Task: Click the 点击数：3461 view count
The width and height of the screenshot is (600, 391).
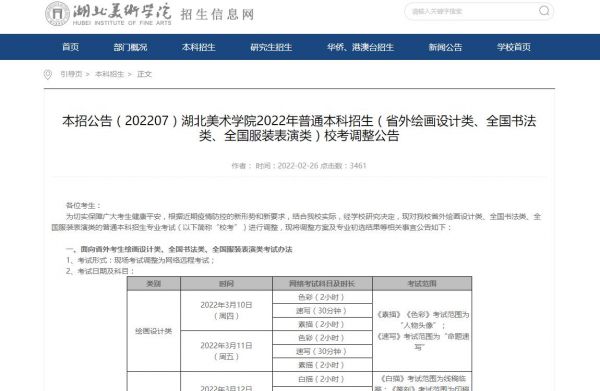Action: pos(343,166)
